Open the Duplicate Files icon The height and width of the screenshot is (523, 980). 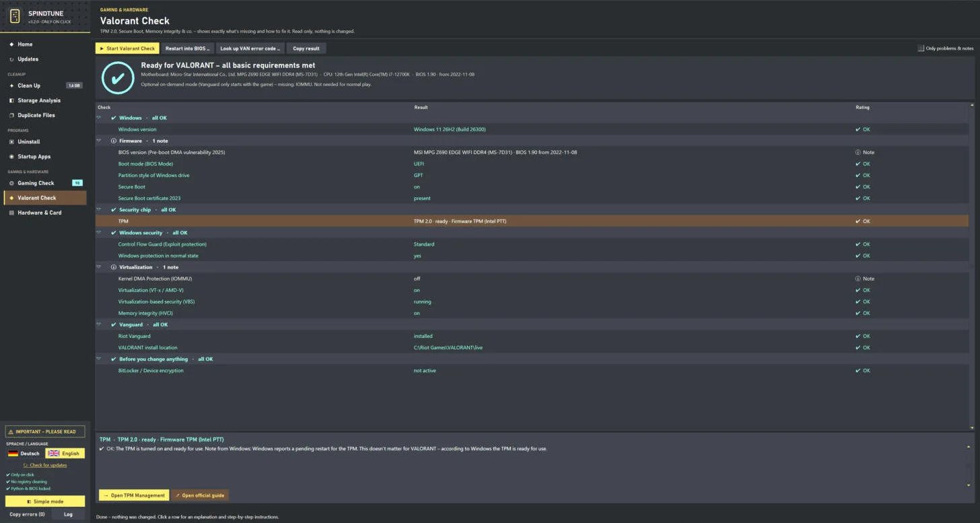(x=11, y=115)
